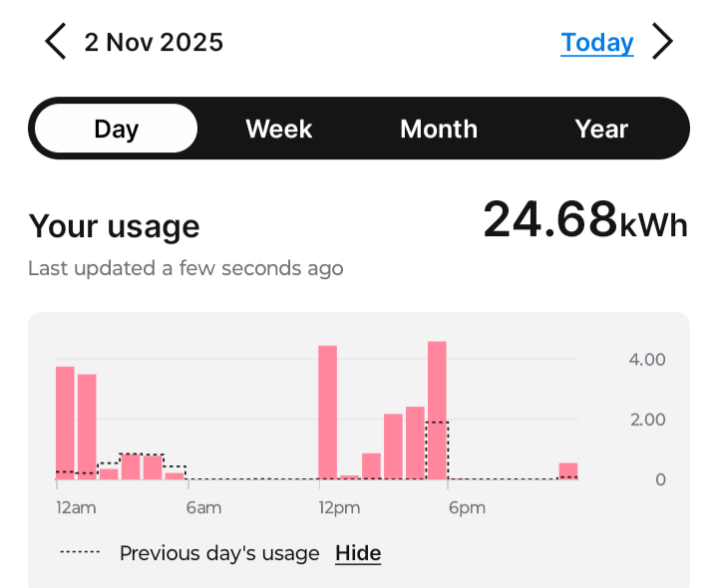
Task: Switch to the Year view
Action: [x=601, y=129]
